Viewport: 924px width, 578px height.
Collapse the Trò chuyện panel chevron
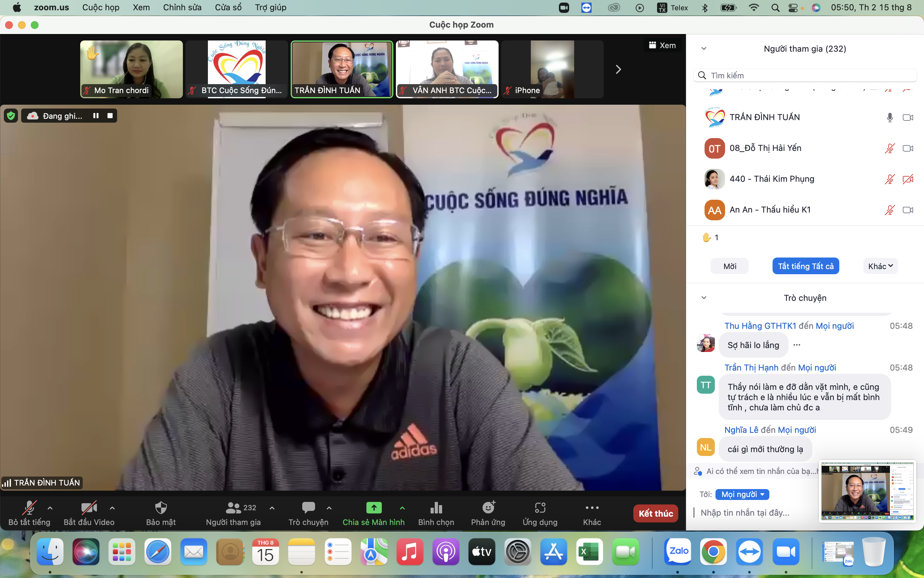[704, 298]
